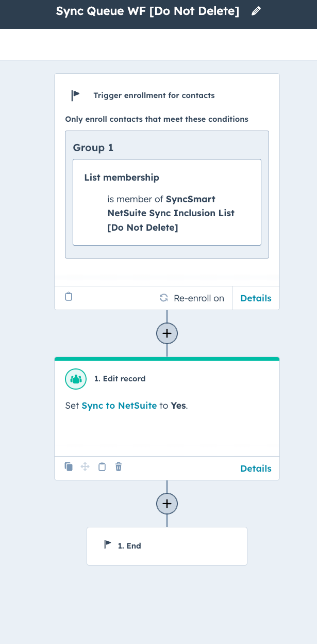The width and height of the screenshot is (317, 644).
Task: Click the teal Edit record contacts icon
Action: (75, 379)
